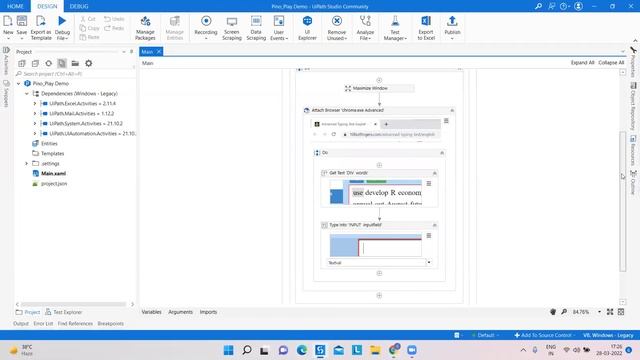This screenshot has width=640, height=360.
Task: Run workflow with Debug File button
Action: (x=62, y=27)
